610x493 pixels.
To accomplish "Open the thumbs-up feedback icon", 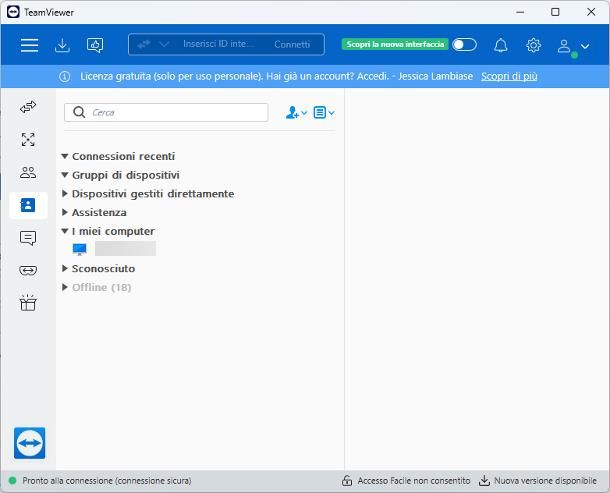I will tap(95, 45).
